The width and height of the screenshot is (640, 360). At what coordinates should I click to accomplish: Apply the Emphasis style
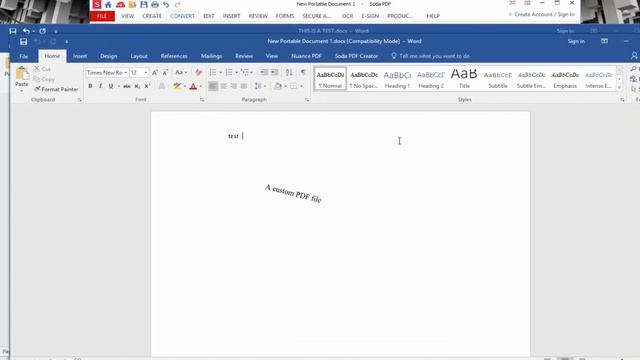coord(565,79)
